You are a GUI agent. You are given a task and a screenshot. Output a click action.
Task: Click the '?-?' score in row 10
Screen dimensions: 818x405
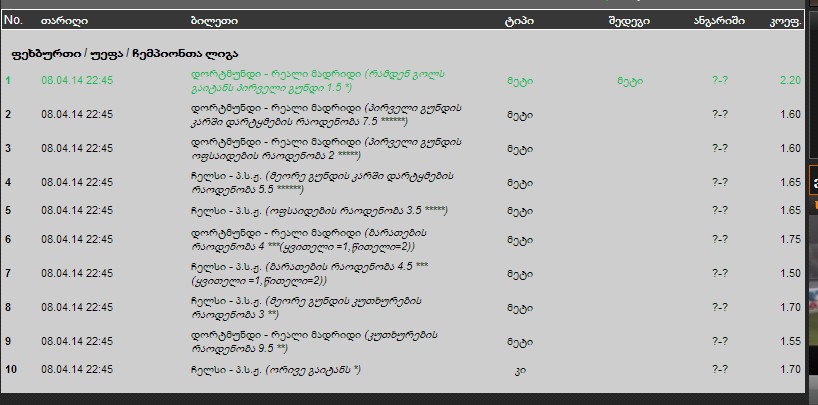click(720, 370)
